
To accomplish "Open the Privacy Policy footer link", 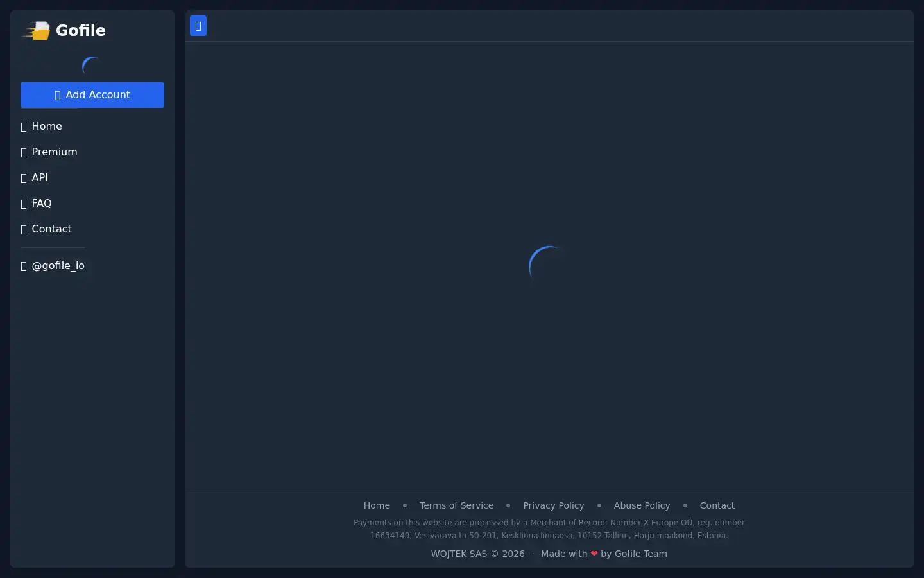I will click(554, 505).
